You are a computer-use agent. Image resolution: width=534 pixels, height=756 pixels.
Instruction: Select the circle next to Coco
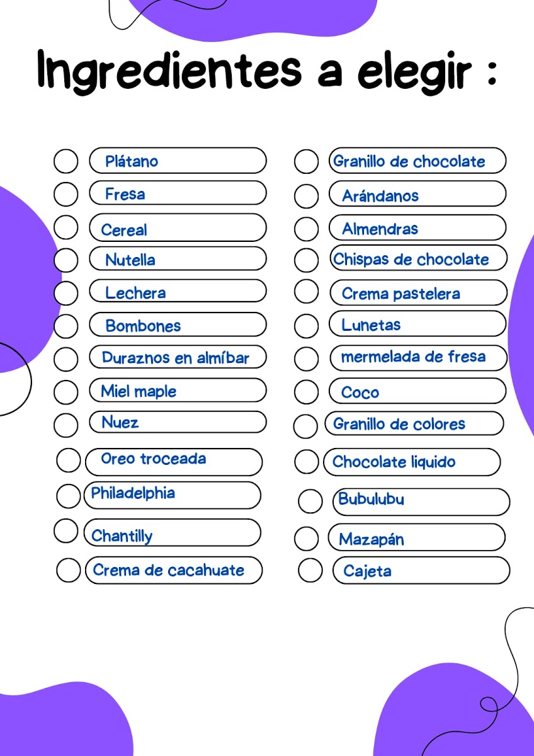click(307, 392)
